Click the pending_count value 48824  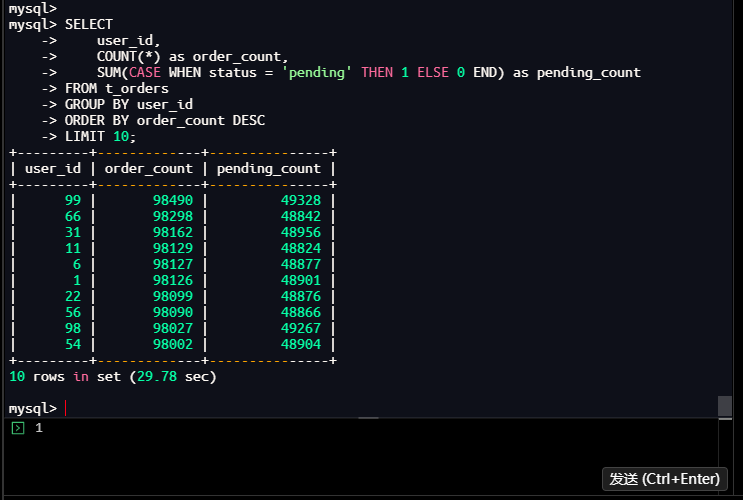[301, 248]
